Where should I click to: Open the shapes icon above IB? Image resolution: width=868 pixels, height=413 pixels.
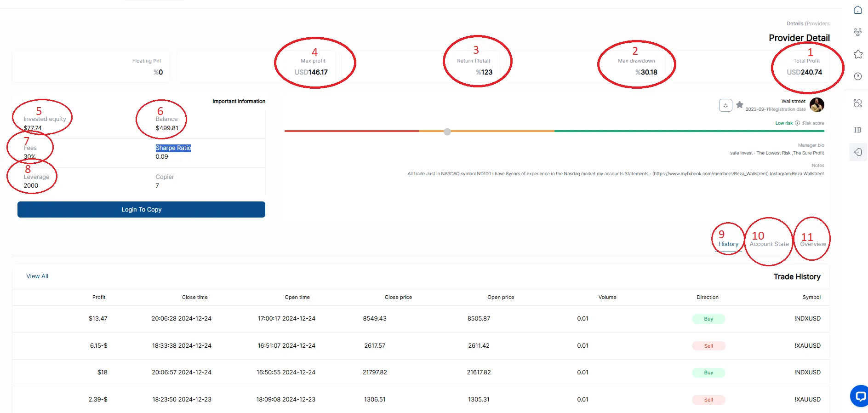857,103
